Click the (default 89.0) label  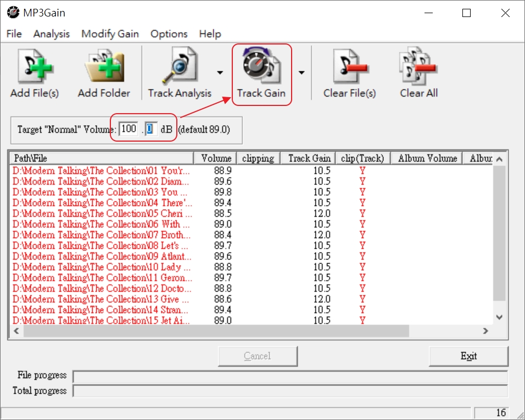204,130
